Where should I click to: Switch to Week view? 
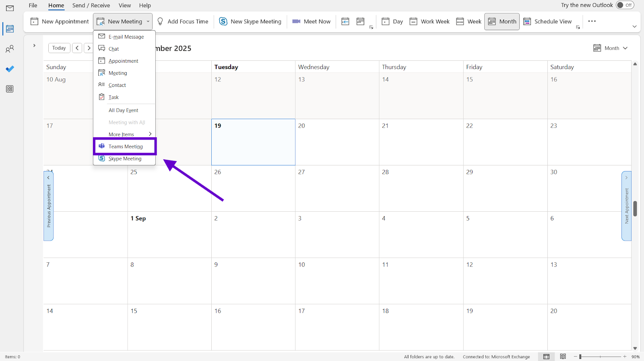point(469,21)
